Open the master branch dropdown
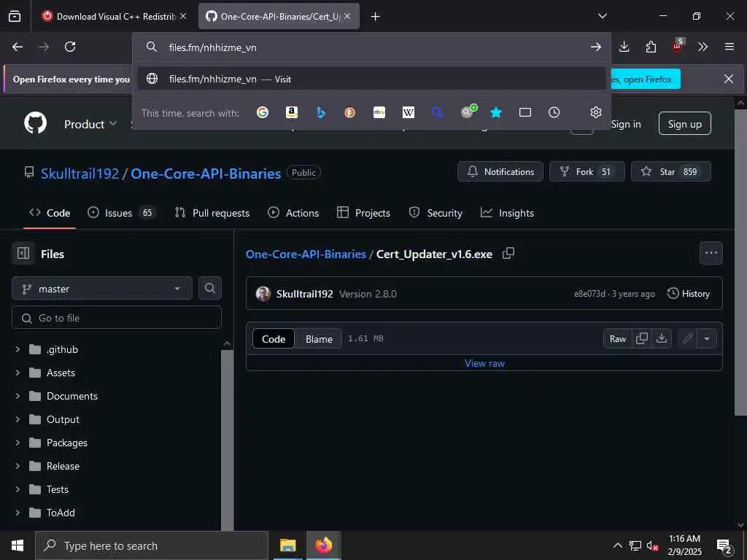747x560 pixels. 102,289
